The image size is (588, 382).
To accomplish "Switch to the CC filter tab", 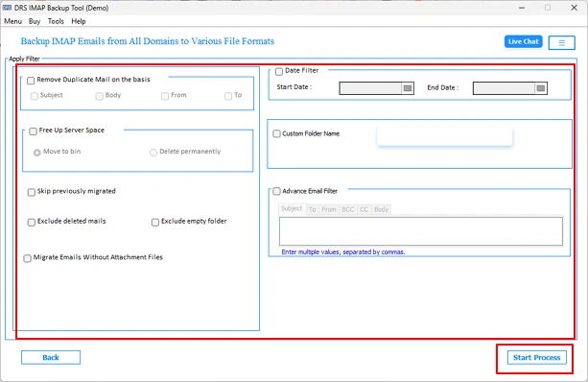I will (x=365, y=209).
